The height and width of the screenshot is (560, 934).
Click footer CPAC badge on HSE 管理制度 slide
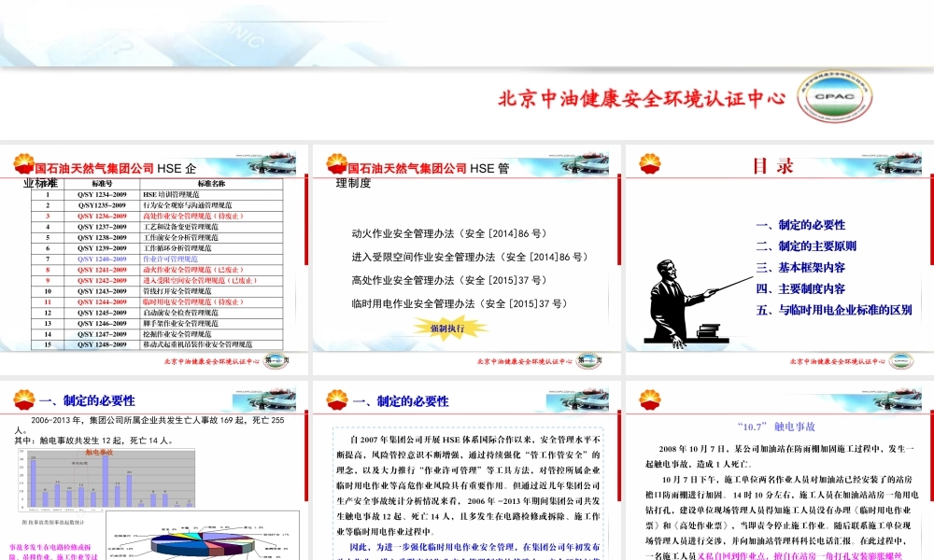(589, 360)
